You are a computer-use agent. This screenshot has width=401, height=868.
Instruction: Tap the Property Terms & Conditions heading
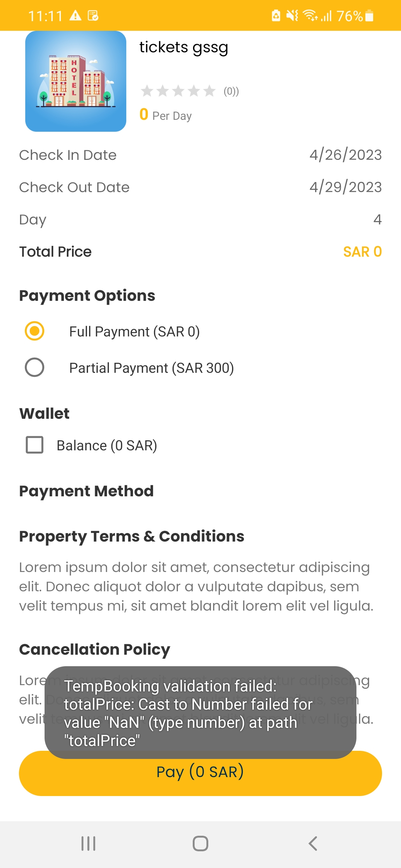[x=131, y=536]
